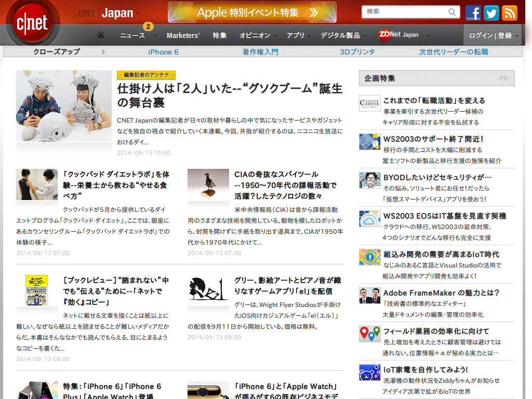Screen dimensions: 532x399
Task: Open the orange RSS feed icon
Action: (x=509, y=12)
